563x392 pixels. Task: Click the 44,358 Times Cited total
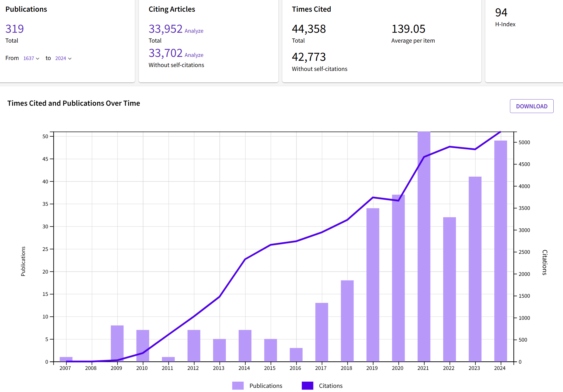pyautogui.click(x=309, y=29)
